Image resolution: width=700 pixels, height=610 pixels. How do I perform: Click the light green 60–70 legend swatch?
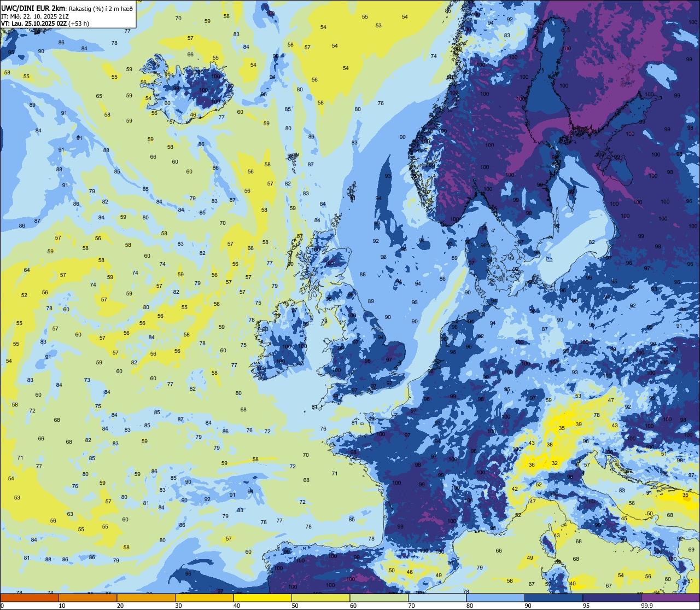pyautogui.click(x=379, y=597)
